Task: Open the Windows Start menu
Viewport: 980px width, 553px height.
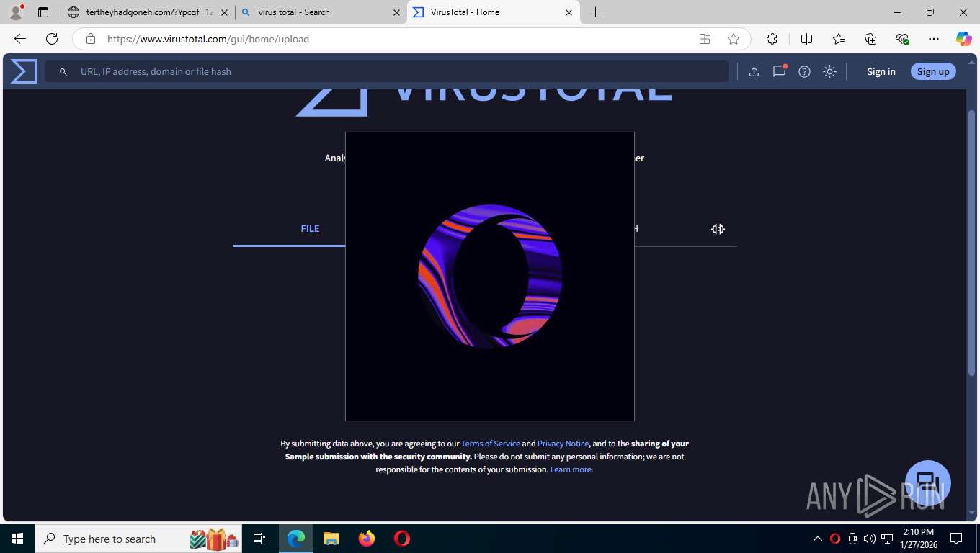Action: (x=17, y=539)
